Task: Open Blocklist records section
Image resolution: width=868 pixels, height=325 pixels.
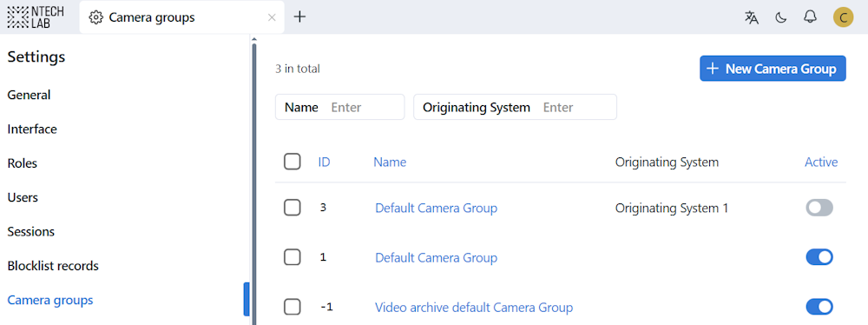Action: tap(53, 266)
